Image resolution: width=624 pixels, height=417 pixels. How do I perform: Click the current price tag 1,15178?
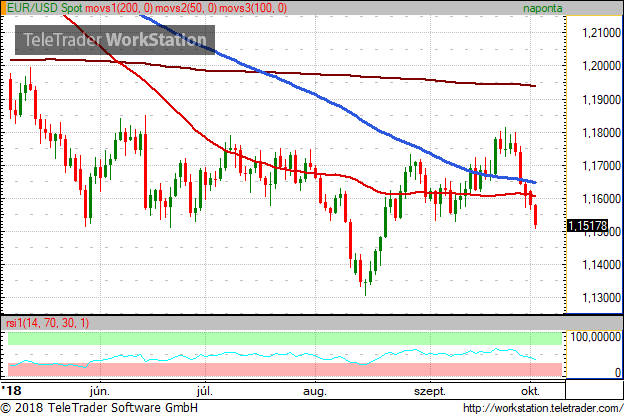(587, 226)
